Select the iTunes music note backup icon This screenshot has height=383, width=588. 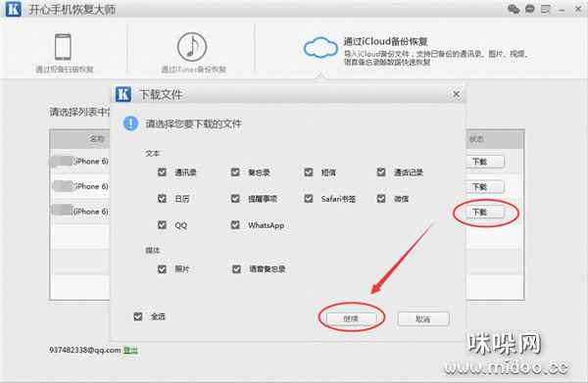coord(192,46)
